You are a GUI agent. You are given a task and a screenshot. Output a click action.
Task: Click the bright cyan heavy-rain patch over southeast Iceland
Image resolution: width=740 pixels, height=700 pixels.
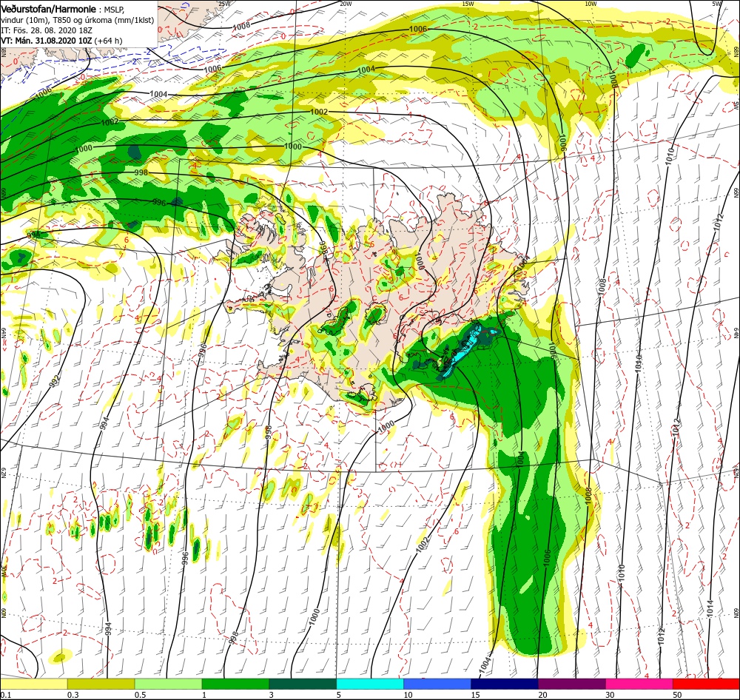pyautogui.click(x=464, y=351)
